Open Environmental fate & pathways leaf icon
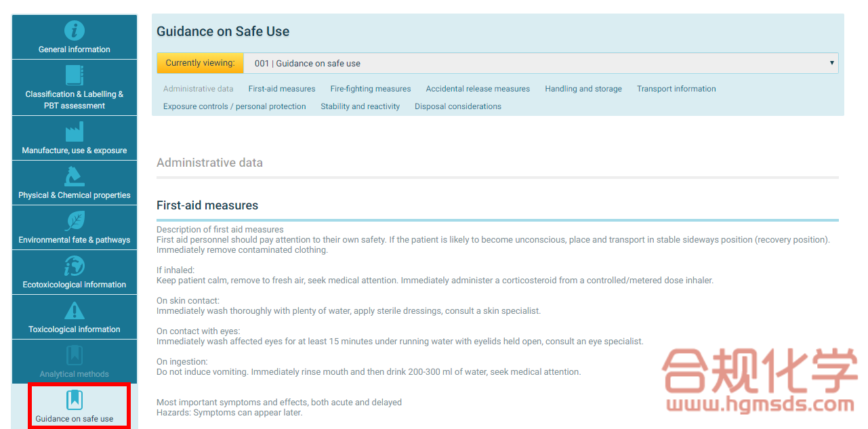Screen dimensions: 868x429 click(x=75, y=221)
